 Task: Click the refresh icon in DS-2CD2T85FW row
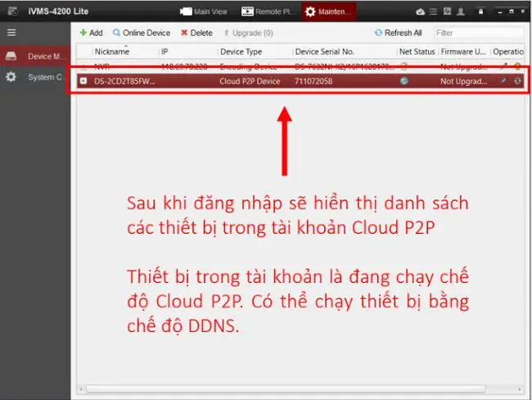click(x=517, y=81)
